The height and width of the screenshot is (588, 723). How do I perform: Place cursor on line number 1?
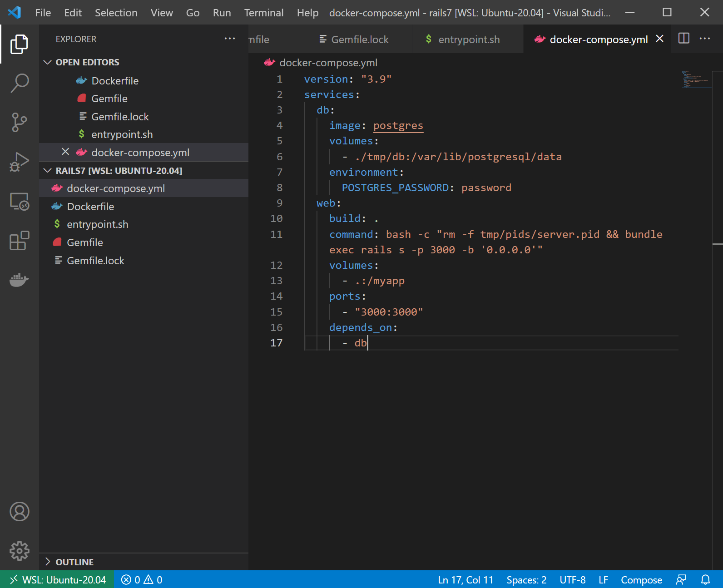279,79
